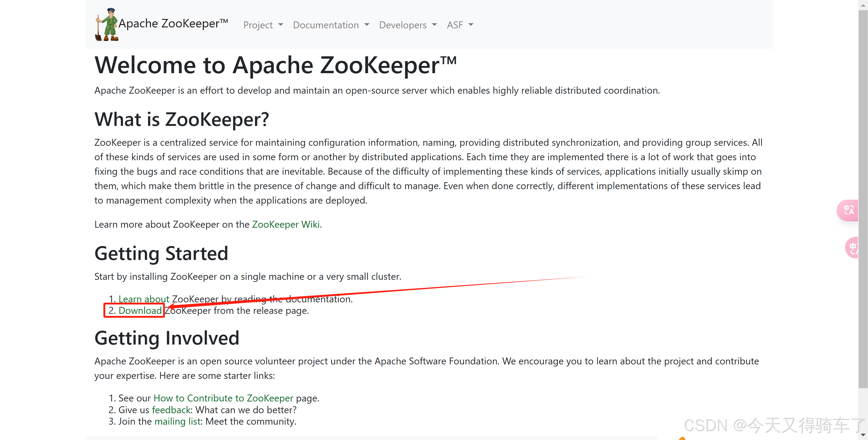Click the chevron next to ASF
This screenshot has height=440, width=868.
pyautogui.click(x=471, y=25)
